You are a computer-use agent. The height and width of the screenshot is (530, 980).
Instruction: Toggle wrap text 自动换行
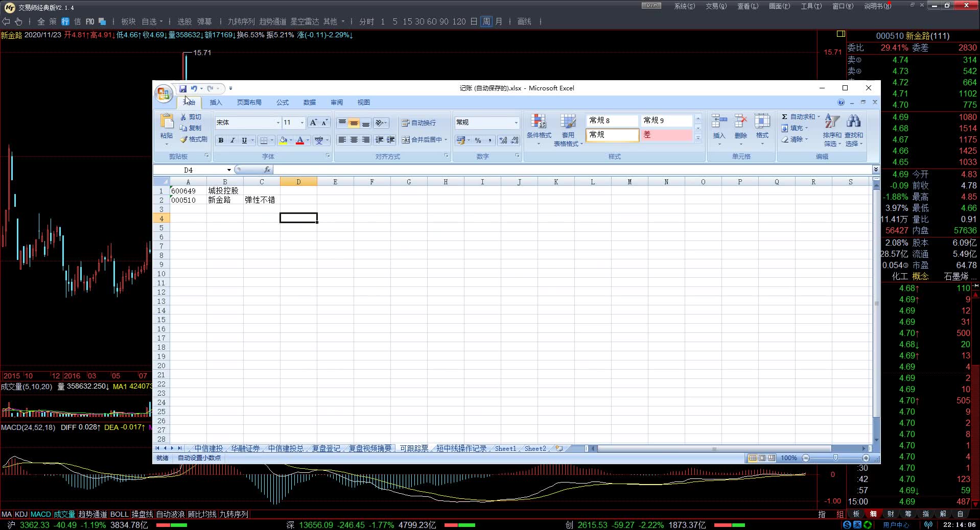(419, 123)
